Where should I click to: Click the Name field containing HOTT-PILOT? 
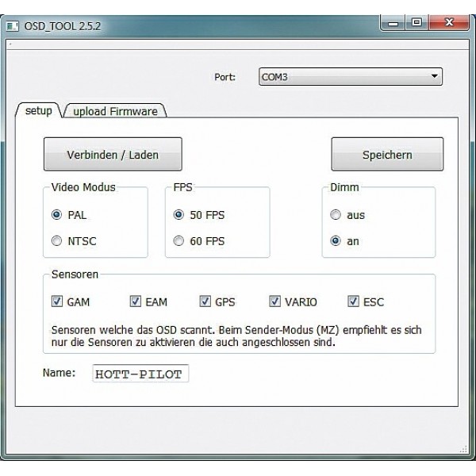(140, 374)
